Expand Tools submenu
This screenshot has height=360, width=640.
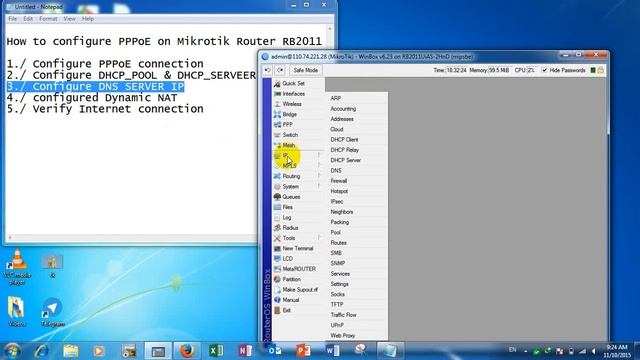coord(298,238)
